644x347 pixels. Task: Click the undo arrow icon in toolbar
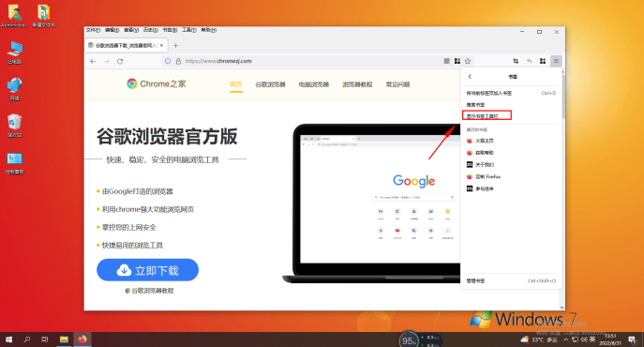tap(529, 61)
